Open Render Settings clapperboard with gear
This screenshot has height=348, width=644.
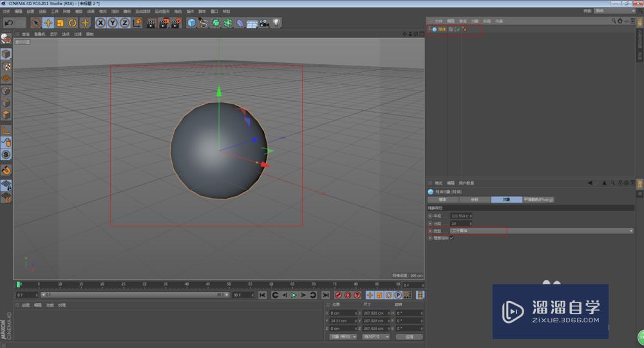click(176, 23)
